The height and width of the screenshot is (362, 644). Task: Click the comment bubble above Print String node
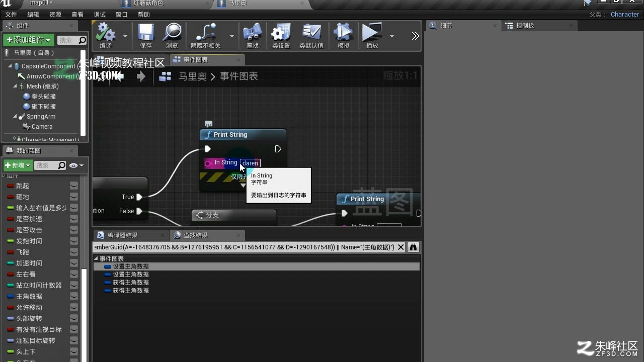209,124
